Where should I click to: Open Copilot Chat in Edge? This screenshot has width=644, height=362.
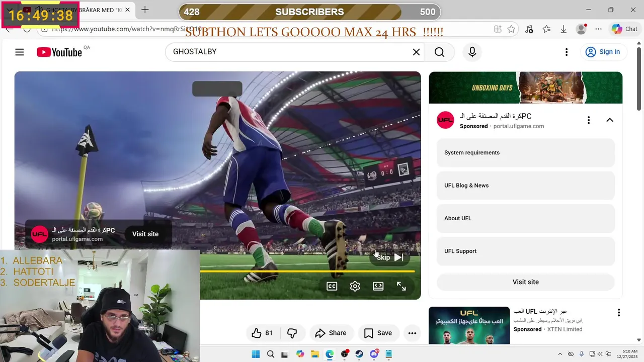pos(625,29)
